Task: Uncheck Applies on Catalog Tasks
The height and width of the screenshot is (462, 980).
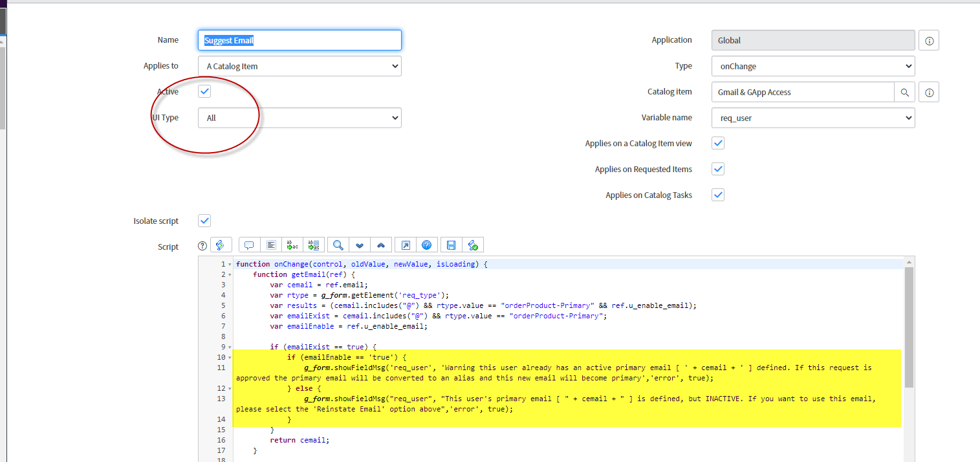Action: [x=717, y=195]
